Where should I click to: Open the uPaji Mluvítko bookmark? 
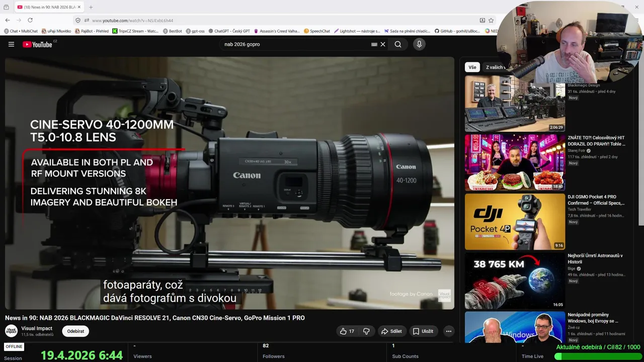[x=56, y=31]
